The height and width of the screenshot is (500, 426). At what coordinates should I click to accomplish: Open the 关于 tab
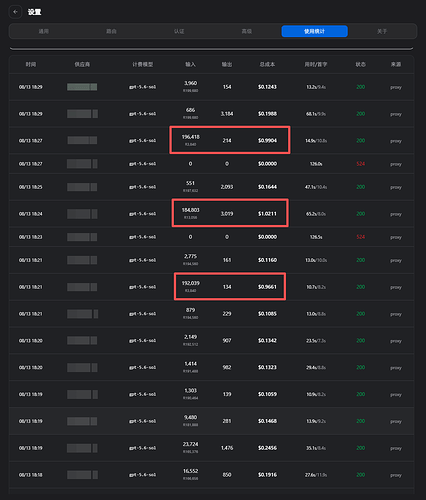point(382,31)
